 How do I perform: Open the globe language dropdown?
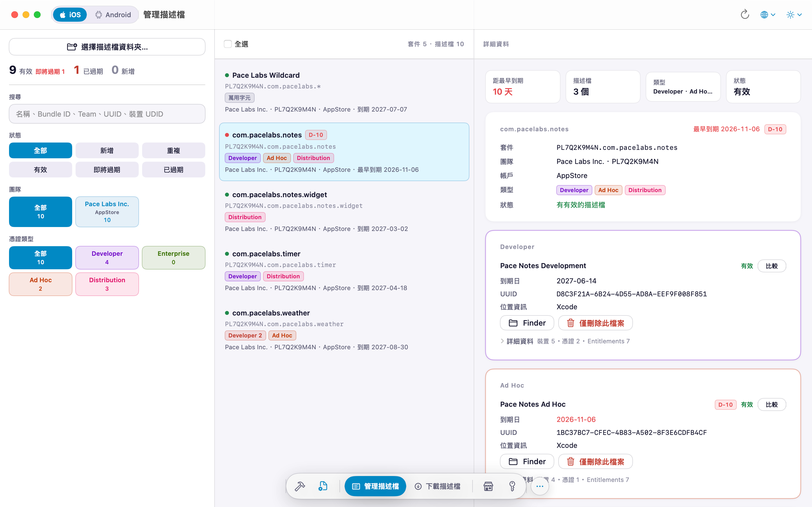pyautogui.click(x=768, y=15)
